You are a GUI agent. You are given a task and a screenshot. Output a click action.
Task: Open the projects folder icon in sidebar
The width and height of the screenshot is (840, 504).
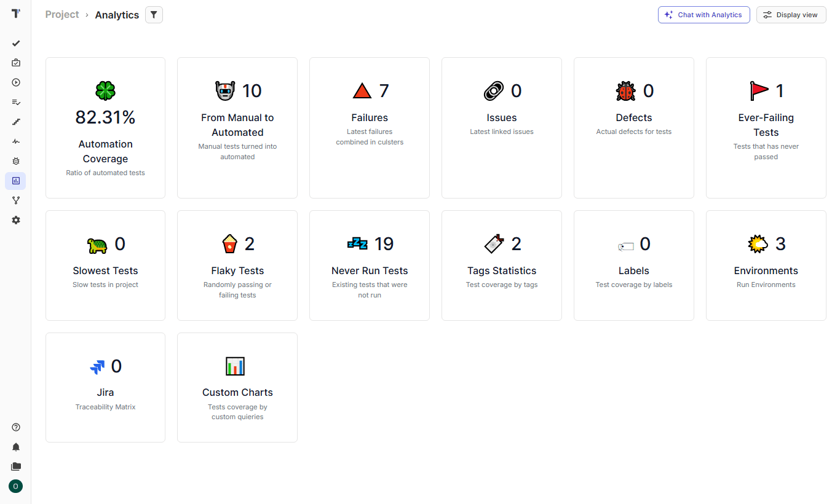tap(16, 467)
